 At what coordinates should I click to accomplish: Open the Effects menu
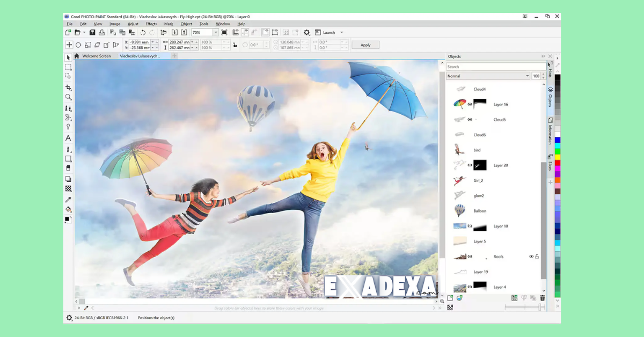pyautogui.click(x=151, y=24)
